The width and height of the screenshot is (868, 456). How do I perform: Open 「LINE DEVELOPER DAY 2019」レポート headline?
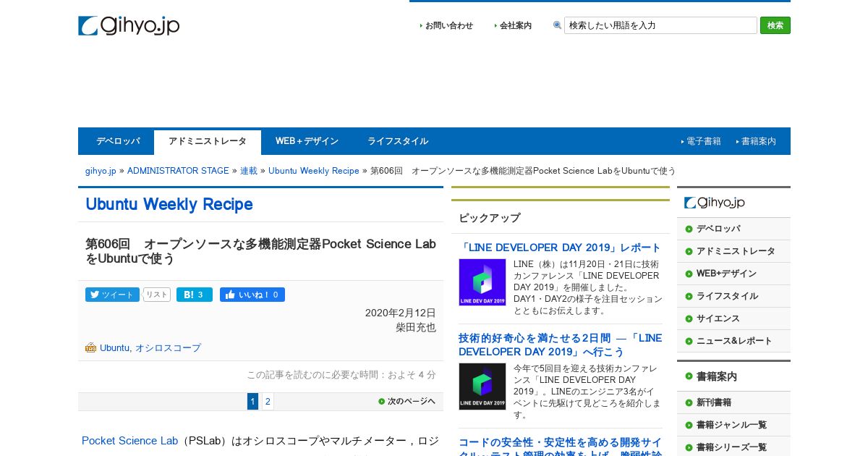[x=560, y=248]
